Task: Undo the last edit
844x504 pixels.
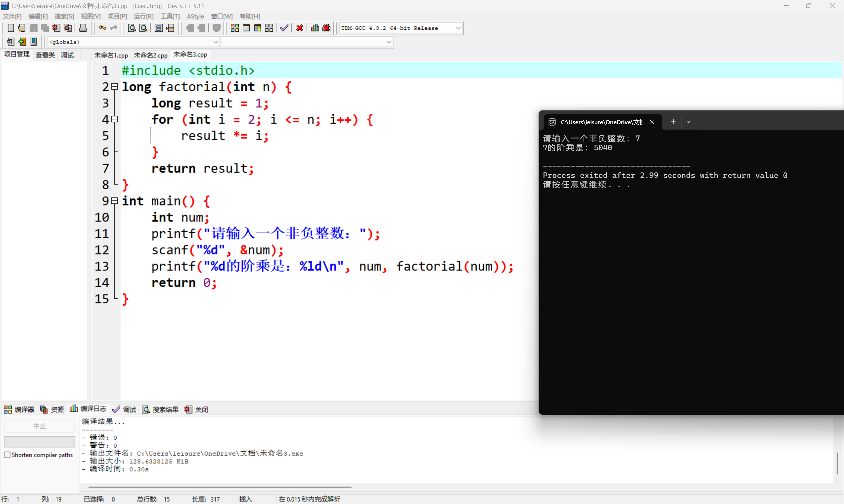Action: pos(102,28)
